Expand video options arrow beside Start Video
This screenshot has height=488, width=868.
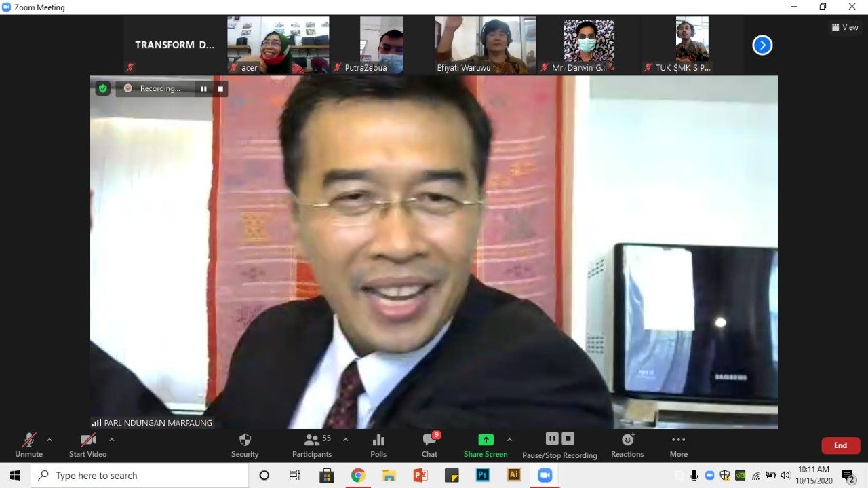coord(112,440)
